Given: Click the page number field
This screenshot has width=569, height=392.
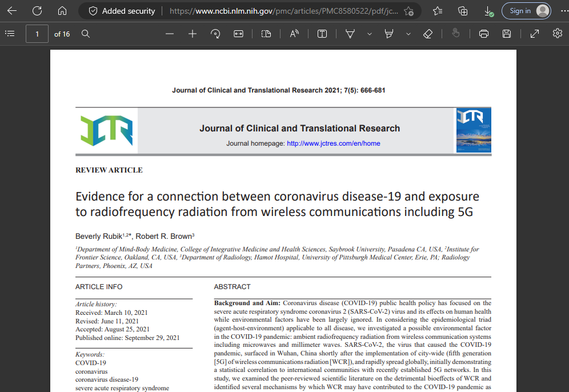Looking at the screenshot, I should pos(37,34).
